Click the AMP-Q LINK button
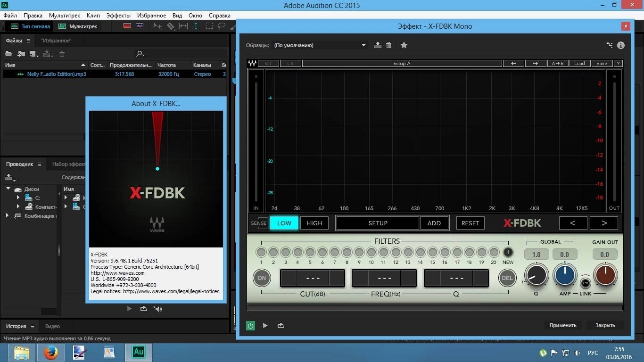The height and width of the screenshot is (362, 644). pos(586,283)
